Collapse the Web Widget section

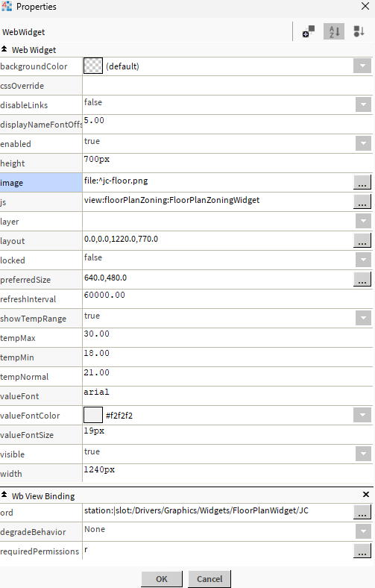click(4, 49)
